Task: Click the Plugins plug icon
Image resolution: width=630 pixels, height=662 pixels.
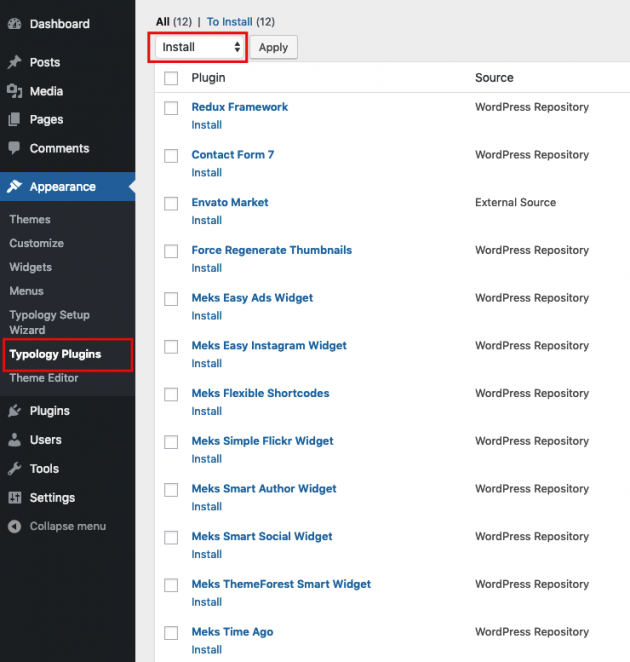Action: (x=14, y=411)
